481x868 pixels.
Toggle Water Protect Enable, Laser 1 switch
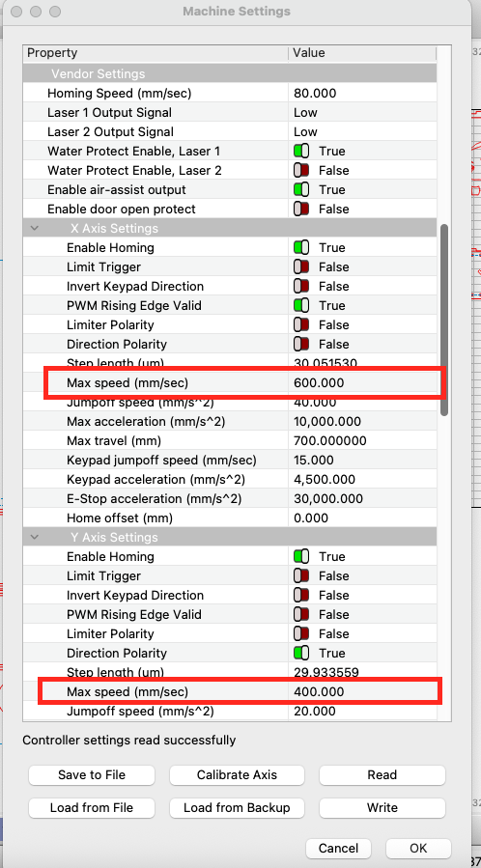pos(301,152)
